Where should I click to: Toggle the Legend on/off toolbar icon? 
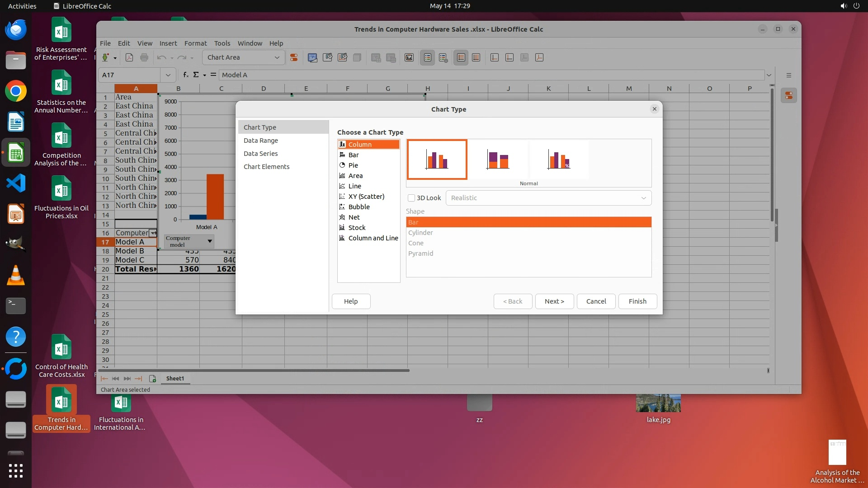[427, 57]
